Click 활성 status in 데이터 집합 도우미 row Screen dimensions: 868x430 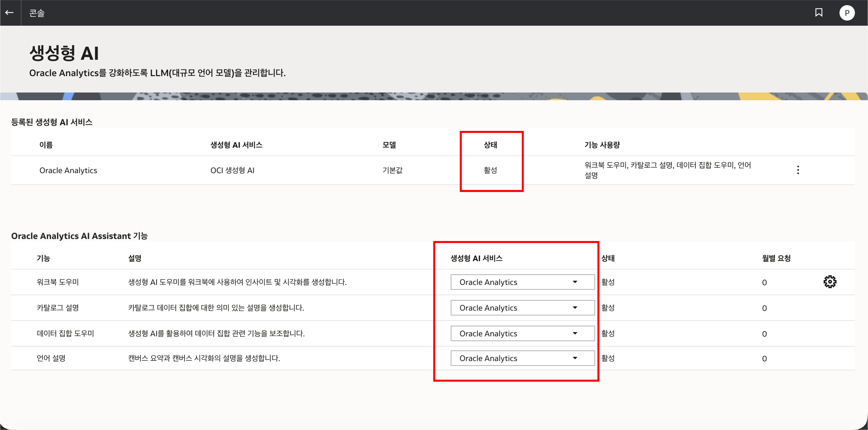[608, 333]
